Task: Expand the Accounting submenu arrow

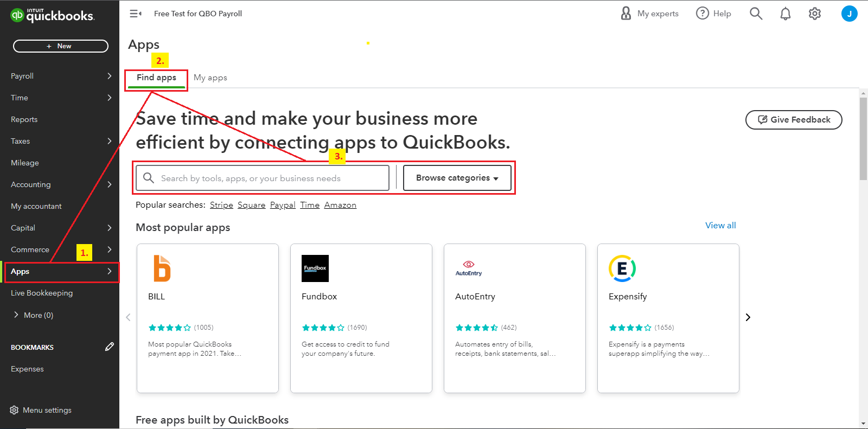Action: pyautogui.click(x=109, y=184)
